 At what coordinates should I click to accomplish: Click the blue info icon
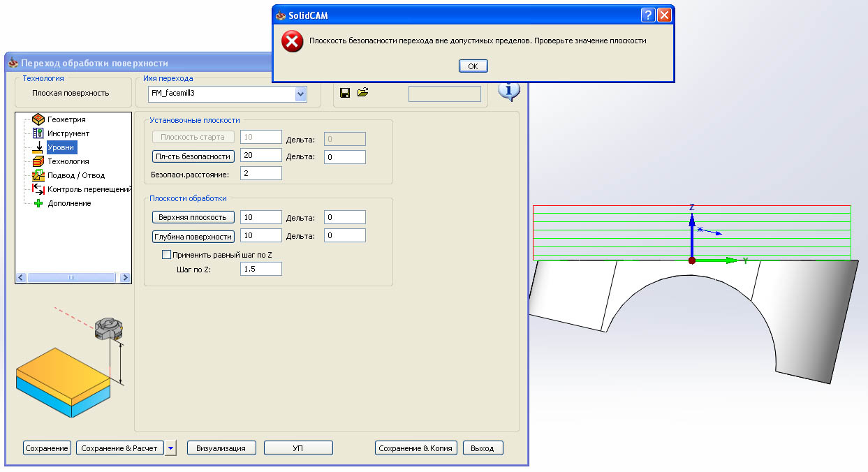coord(510,90)
